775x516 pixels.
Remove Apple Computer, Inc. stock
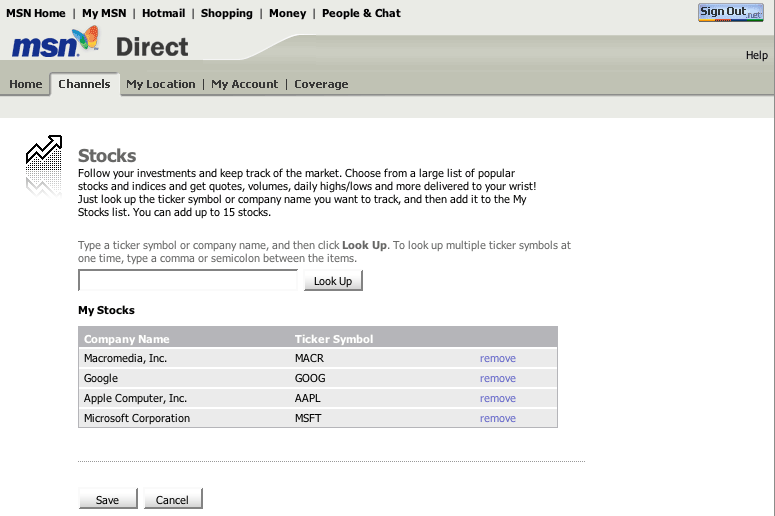click(x=498, y=398)
